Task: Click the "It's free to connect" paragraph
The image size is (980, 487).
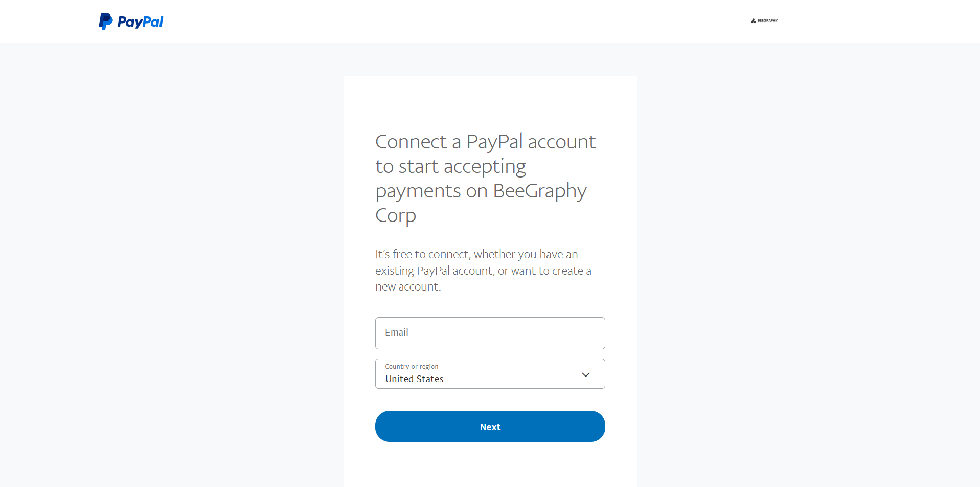Action: (476, 254)
